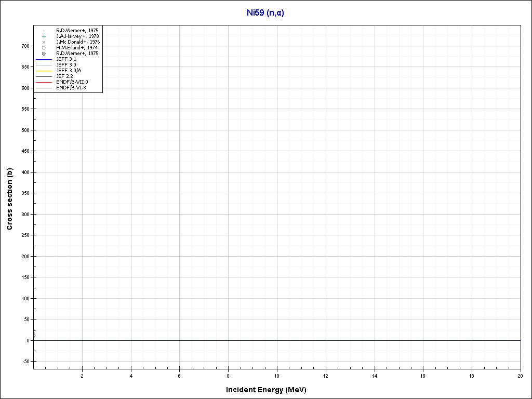Image resolution: width=532 pixels, height=399 pixels.
Task: Click the x marker for J.Mc Donald
Action: [x=44, y=42]
